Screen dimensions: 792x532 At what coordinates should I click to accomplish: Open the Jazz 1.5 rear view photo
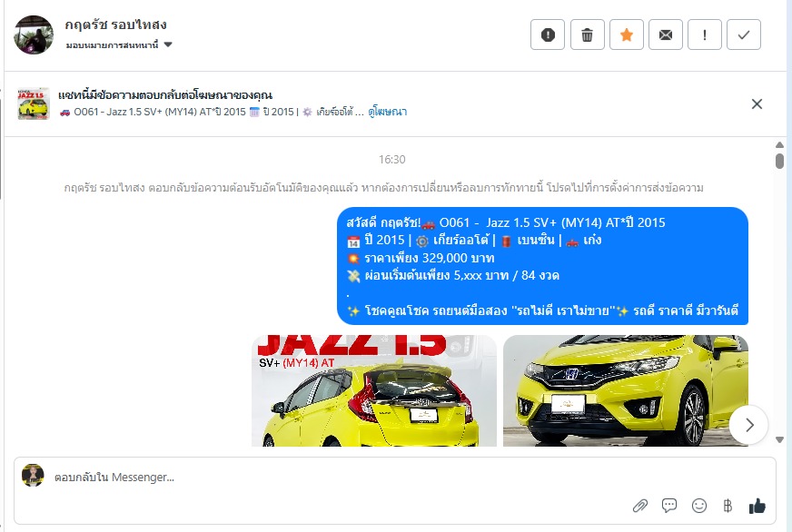click(x=374, y=390)
